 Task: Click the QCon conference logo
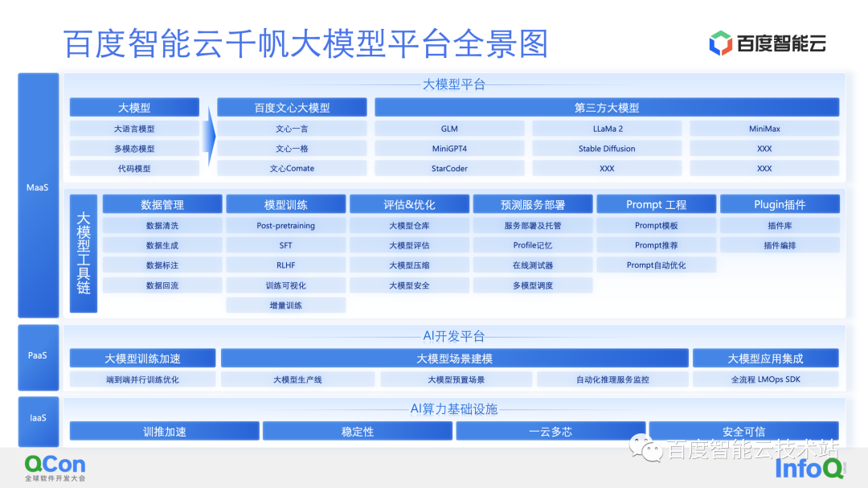coord(55,468)
